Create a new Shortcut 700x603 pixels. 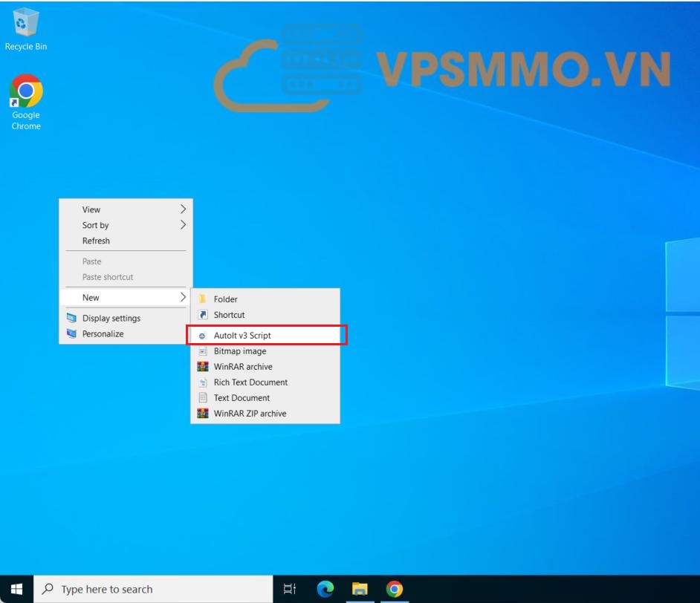pos(229,315)
